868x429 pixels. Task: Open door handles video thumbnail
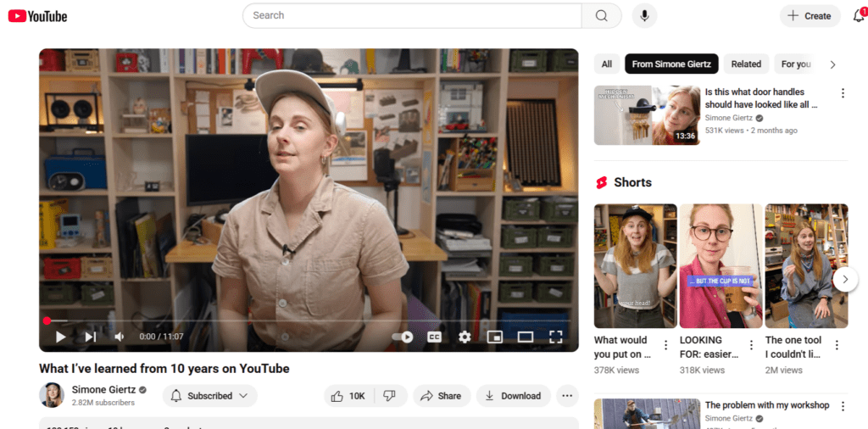pos(647,115)
